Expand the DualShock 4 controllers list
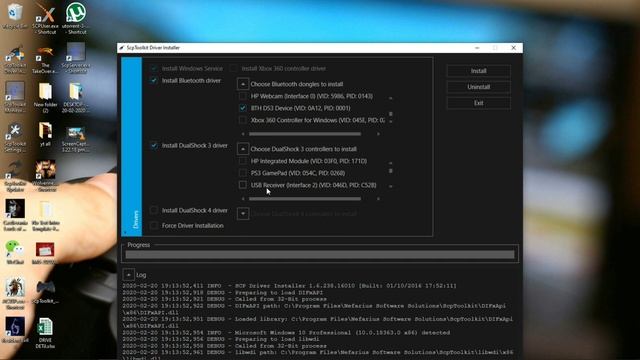Screen dimensions: 640x360 (243, 213)
